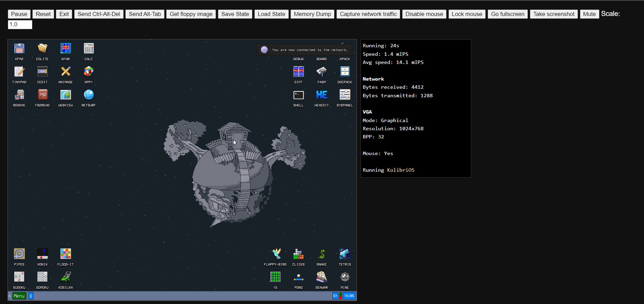This screenshot has width=644, height=304.
Task: Open the KFAR desktop icon
Action: [65, 49]
